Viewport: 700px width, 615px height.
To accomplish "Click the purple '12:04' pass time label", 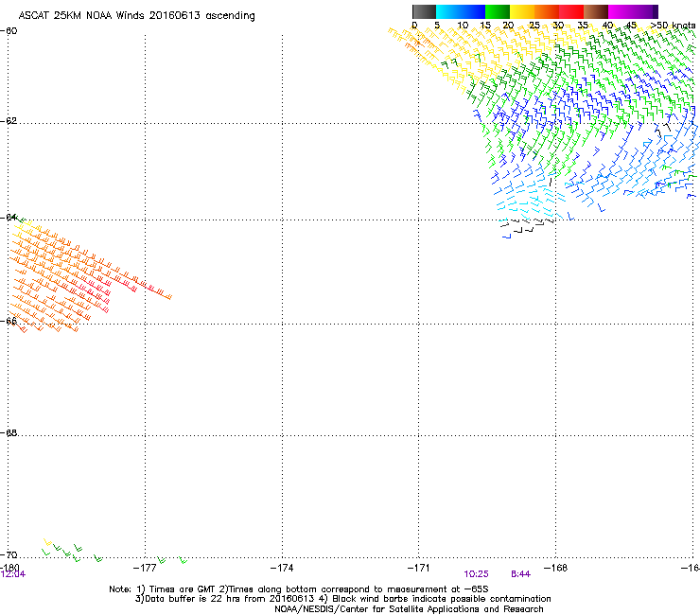I will [x=13, y=574].
